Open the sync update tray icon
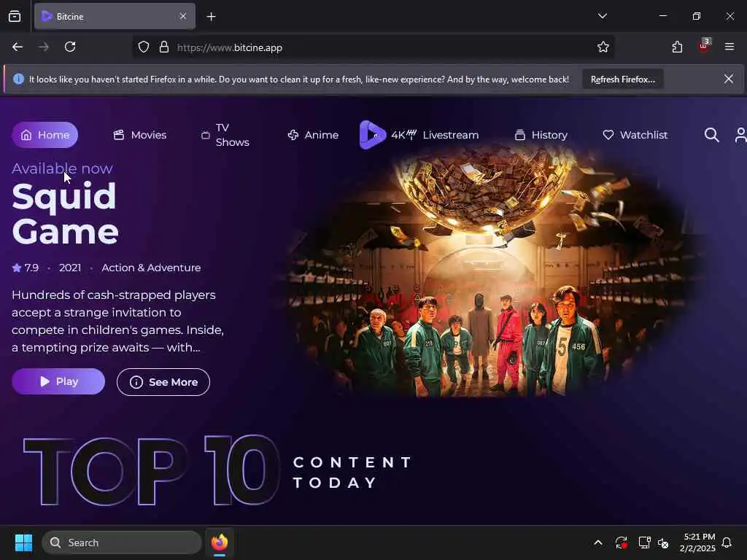Viewport: 747px width, 560px height. 622,542
